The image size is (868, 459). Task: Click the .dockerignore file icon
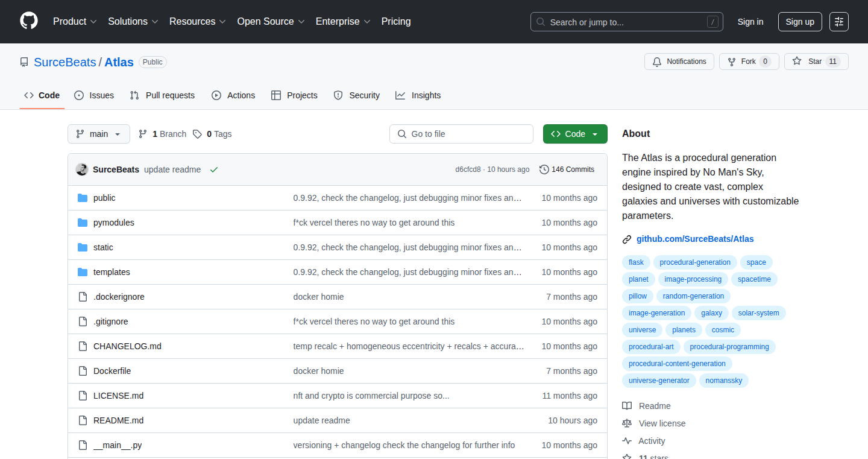click(83, 297)
